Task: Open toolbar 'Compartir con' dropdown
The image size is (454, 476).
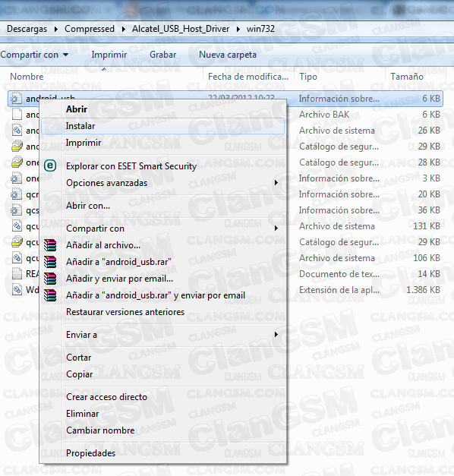Action: coord(34,55)
